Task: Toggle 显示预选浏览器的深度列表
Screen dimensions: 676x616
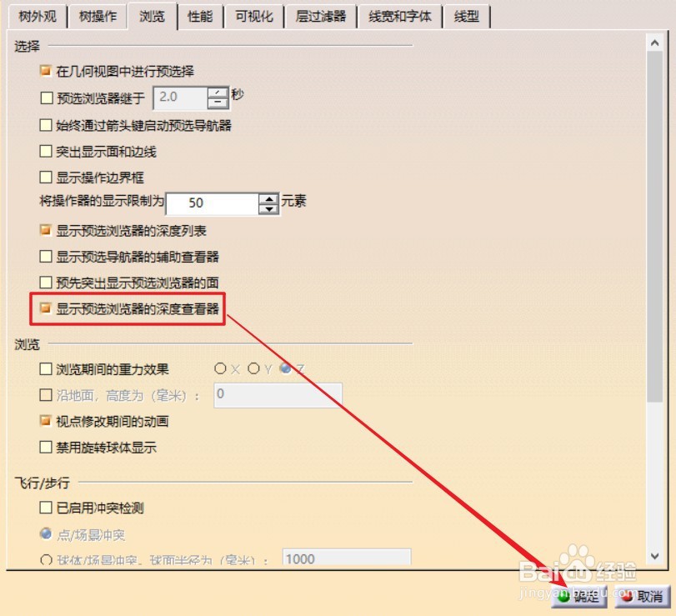Action: (46, 230)
